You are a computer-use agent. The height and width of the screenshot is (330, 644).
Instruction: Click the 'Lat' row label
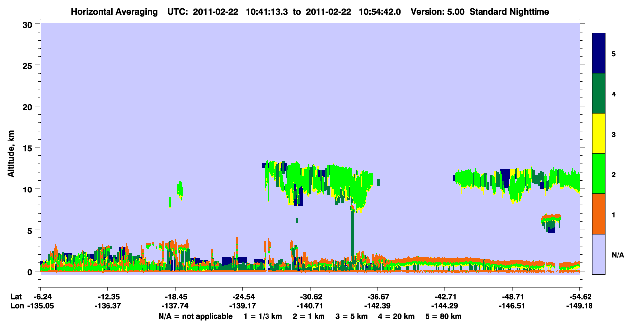point(16,297)
